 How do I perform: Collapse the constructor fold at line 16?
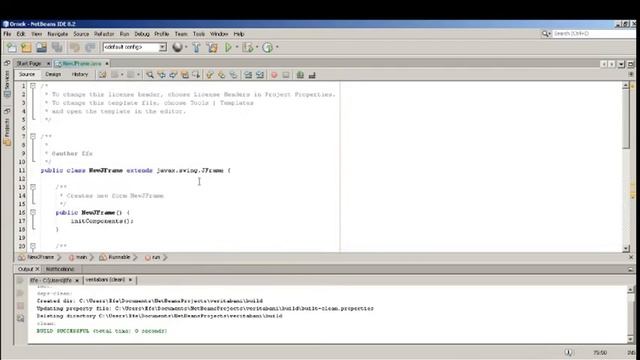33,212
